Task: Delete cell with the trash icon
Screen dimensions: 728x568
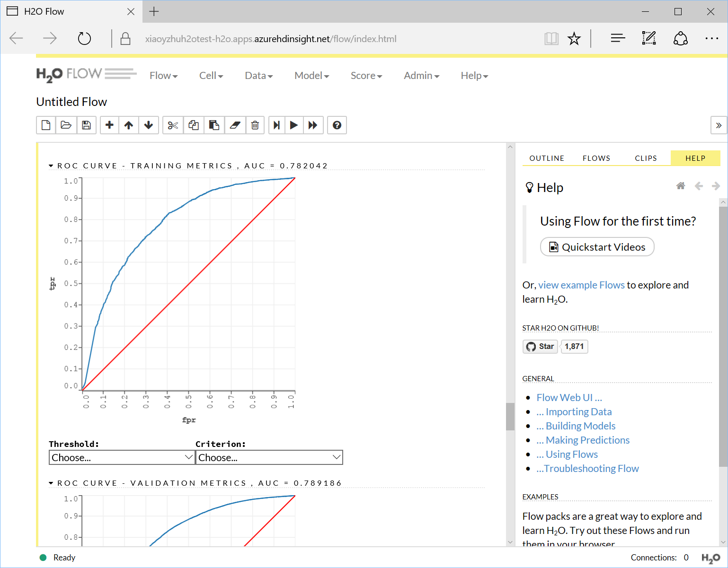Action: [255, 125]
